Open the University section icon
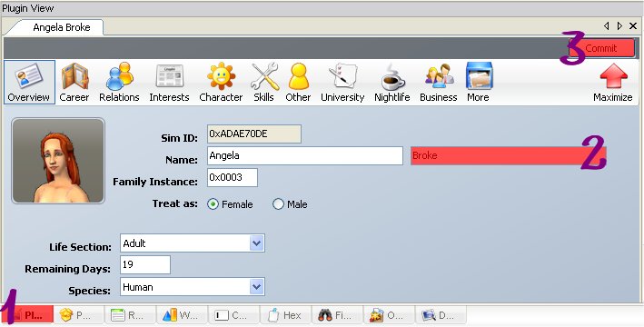The height and width of the screenshot is (327, 644). [x=342, y=82]
